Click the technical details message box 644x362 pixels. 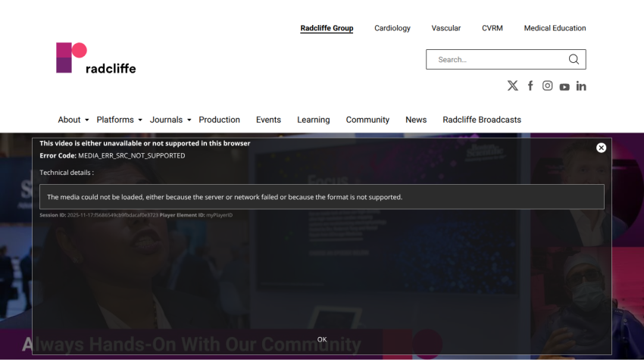click(321, 197)
